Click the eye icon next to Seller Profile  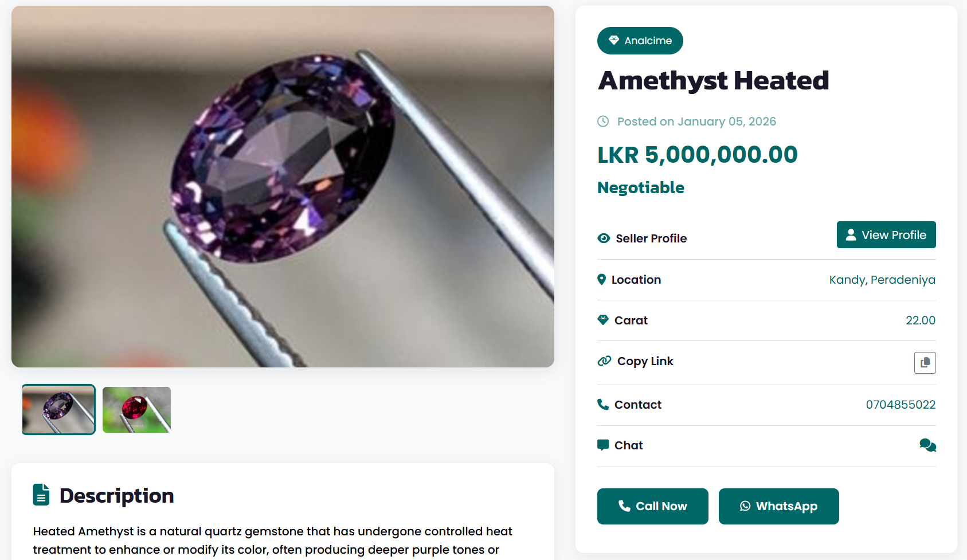603,238
